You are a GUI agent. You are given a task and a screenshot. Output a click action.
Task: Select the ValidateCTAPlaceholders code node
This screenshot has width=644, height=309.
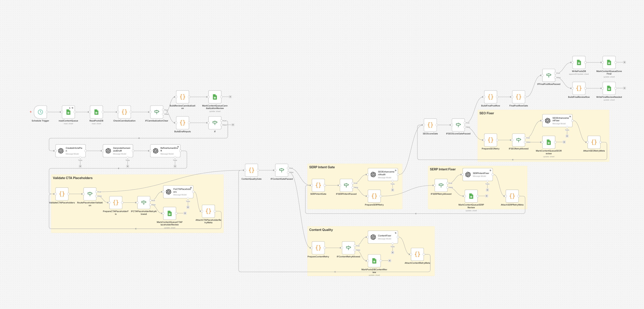62,194
